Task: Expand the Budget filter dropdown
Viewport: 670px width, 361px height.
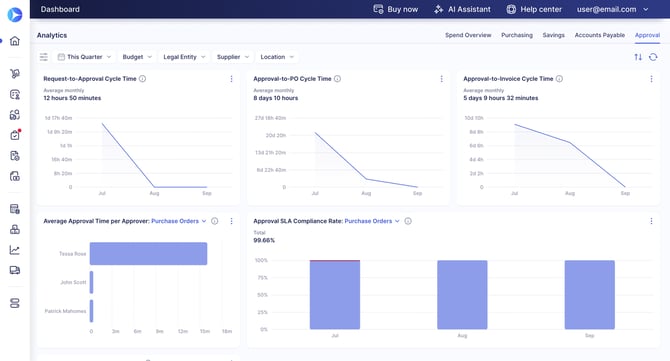Action: pyautogui.click(x=137, y=57)
